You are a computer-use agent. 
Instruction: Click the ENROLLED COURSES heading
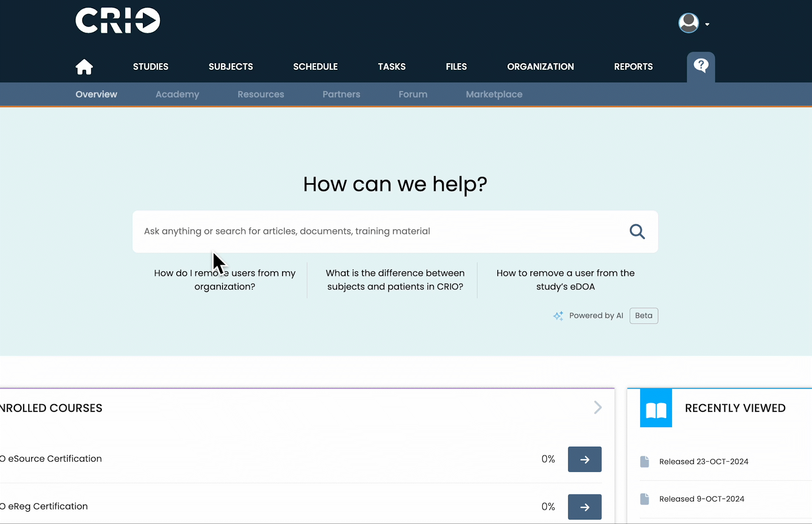(x=51, y=408)
